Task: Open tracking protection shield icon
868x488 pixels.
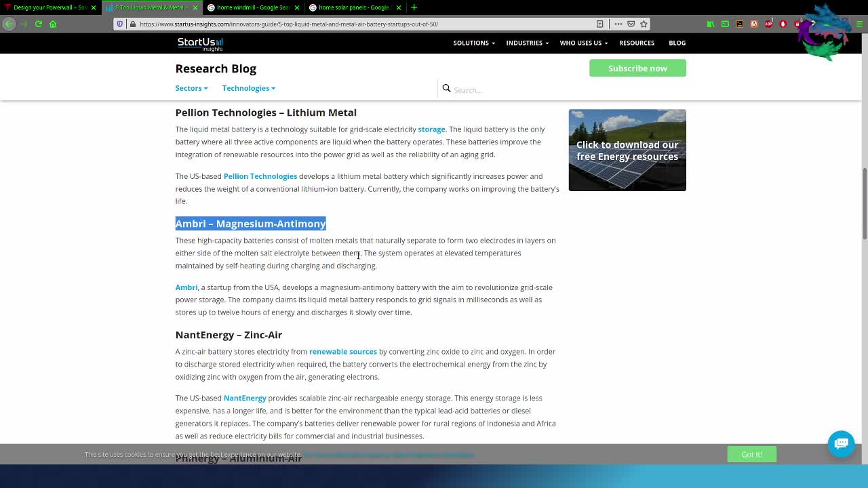Action: 120,24
